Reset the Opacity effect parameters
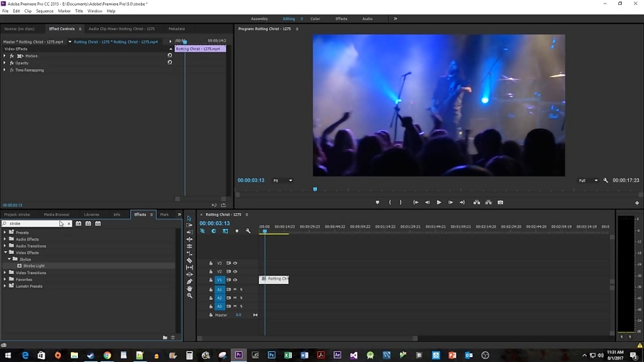Image resolution: width=644 pixels, height=362 pixels. click(x=170, y=62)
